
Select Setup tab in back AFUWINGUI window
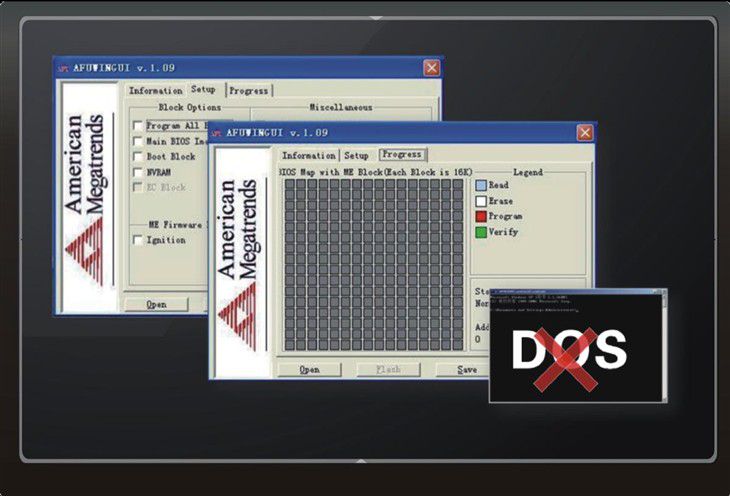[x=203, y=89]
